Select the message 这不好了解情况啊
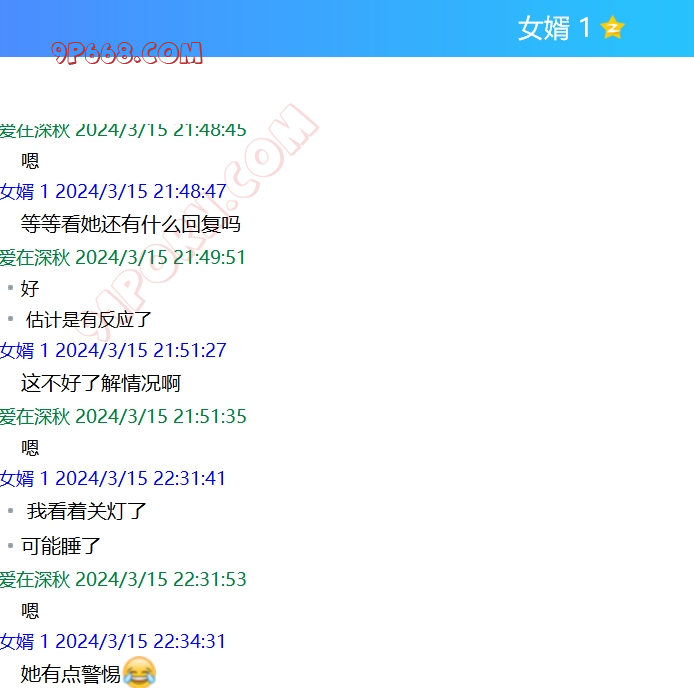 pyautogui.click(x=100, y=383)
